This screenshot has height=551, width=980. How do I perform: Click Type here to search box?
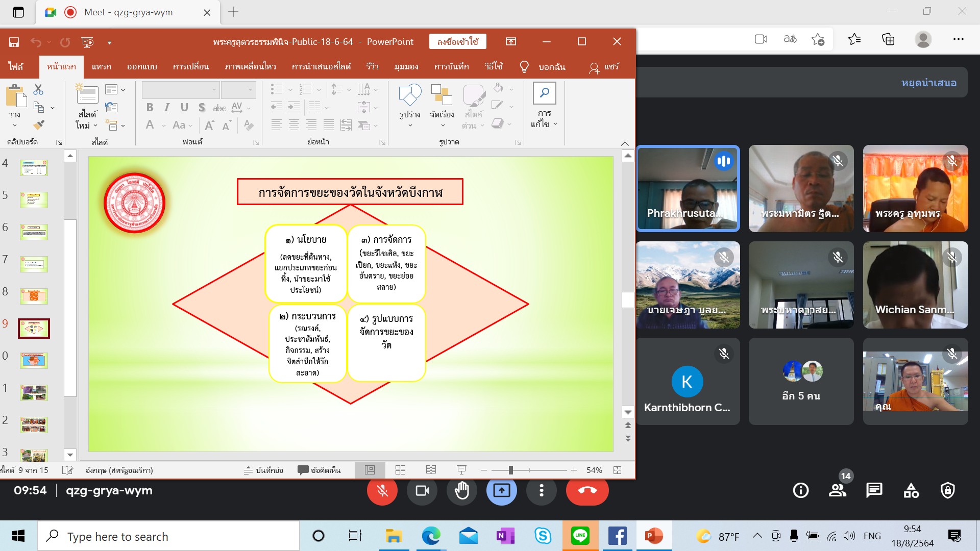[x=168, y=536]
